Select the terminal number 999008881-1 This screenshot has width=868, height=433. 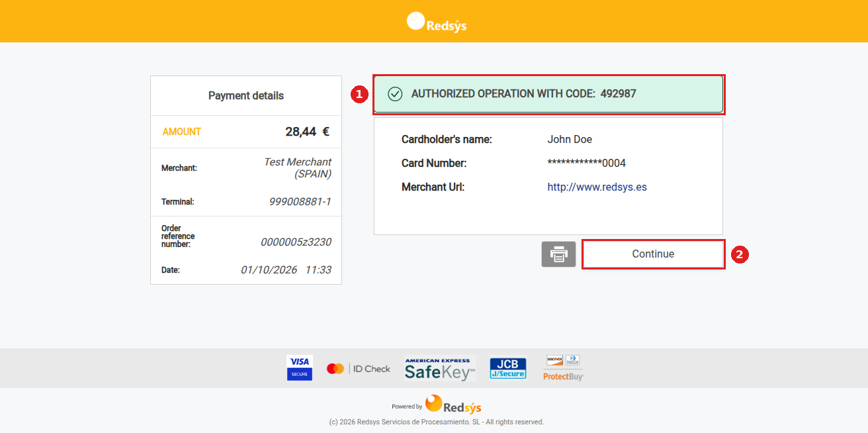pos(300,201)
